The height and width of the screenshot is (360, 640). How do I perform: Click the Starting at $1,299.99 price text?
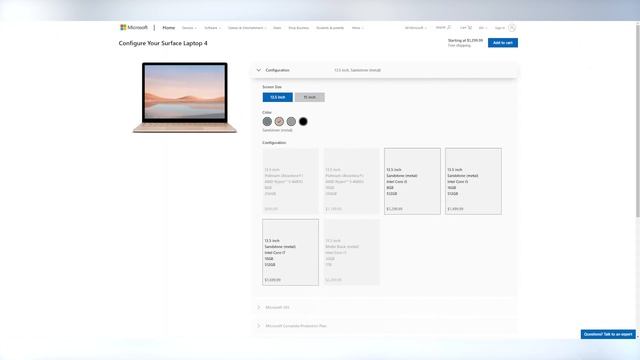tap(465, 40)
